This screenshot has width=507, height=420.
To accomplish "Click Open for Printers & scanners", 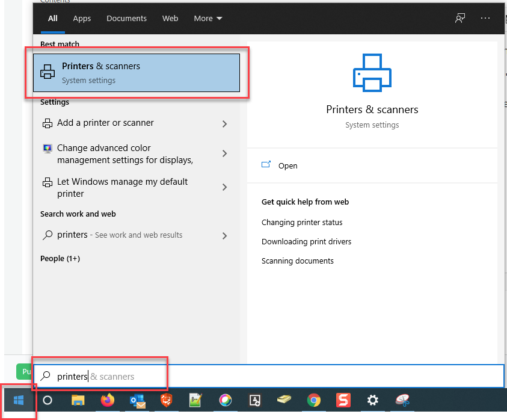I will pos(287,165).
